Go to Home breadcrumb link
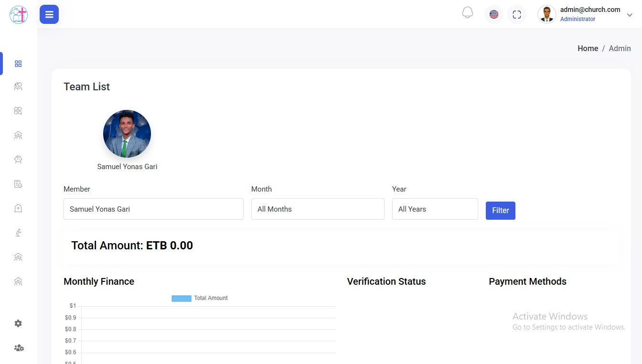The width and height of the screenshot is (642, 364). coord(588,49)
